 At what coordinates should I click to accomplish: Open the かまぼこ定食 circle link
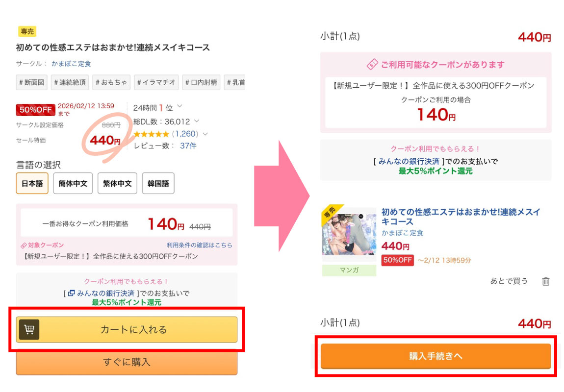71,64
